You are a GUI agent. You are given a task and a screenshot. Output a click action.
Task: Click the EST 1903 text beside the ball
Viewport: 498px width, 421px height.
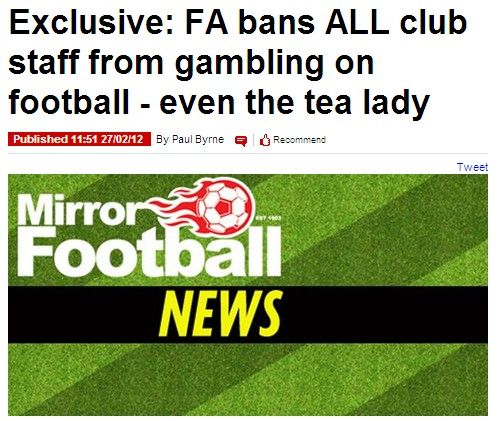pos(268,218)
